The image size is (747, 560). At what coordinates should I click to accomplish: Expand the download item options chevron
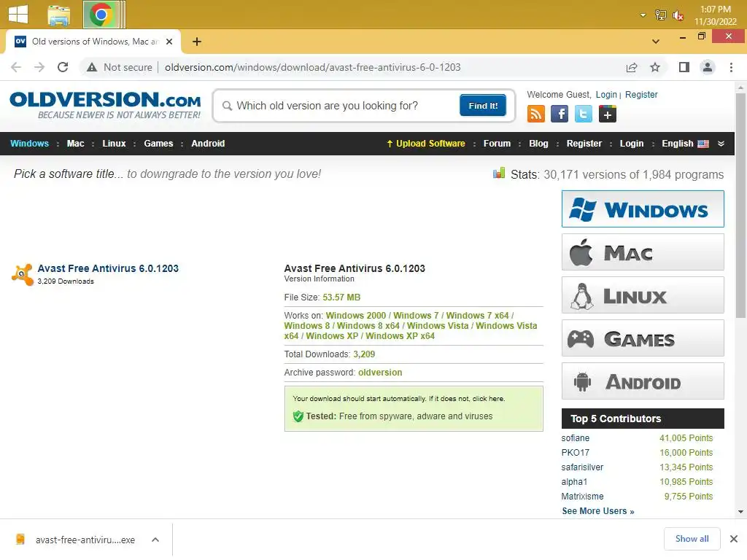[x=155, y=540]
